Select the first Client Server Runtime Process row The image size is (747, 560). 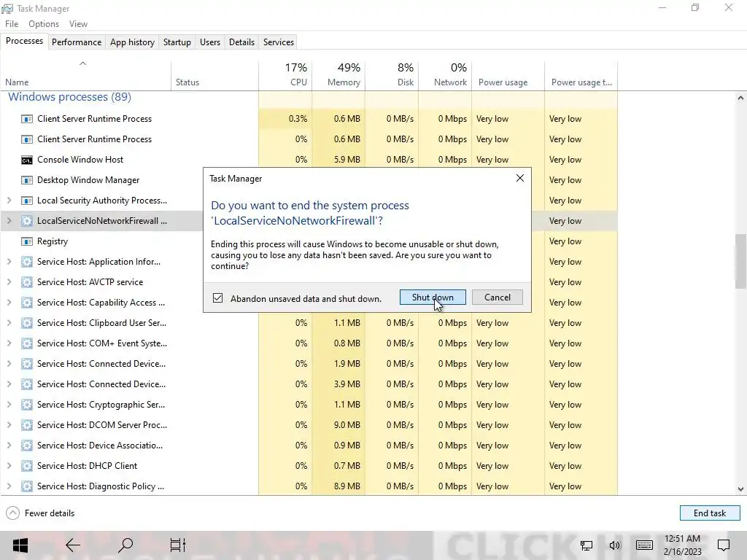click(309, 119)
